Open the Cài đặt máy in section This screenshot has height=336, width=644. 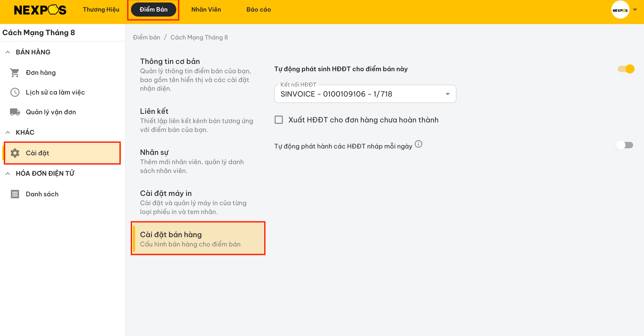(198, 202)
